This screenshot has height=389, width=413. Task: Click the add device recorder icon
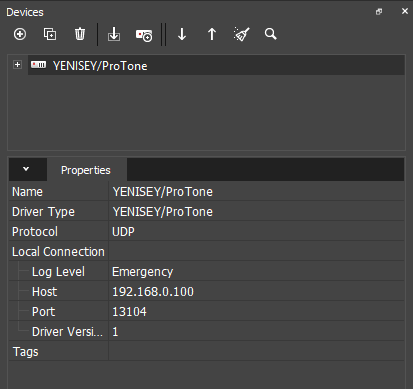(144, 35)
